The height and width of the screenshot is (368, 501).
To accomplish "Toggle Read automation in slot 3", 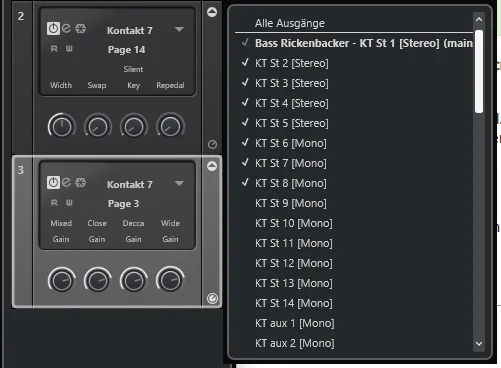I will point(54,203).
